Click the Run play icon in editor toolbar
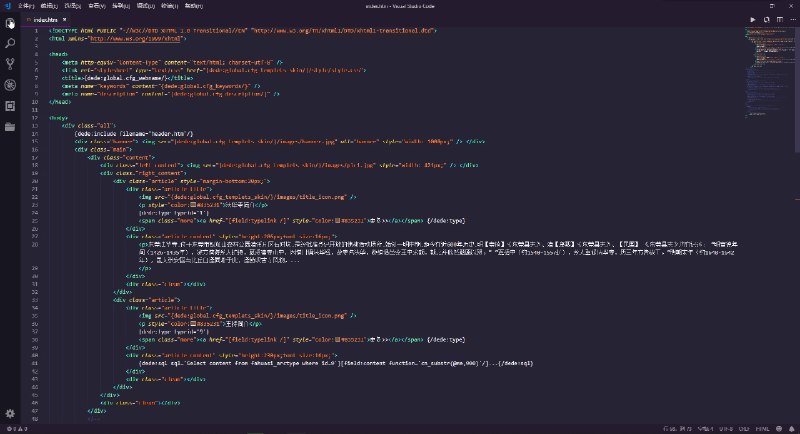 pyautogui.click(x=753, y=19)
